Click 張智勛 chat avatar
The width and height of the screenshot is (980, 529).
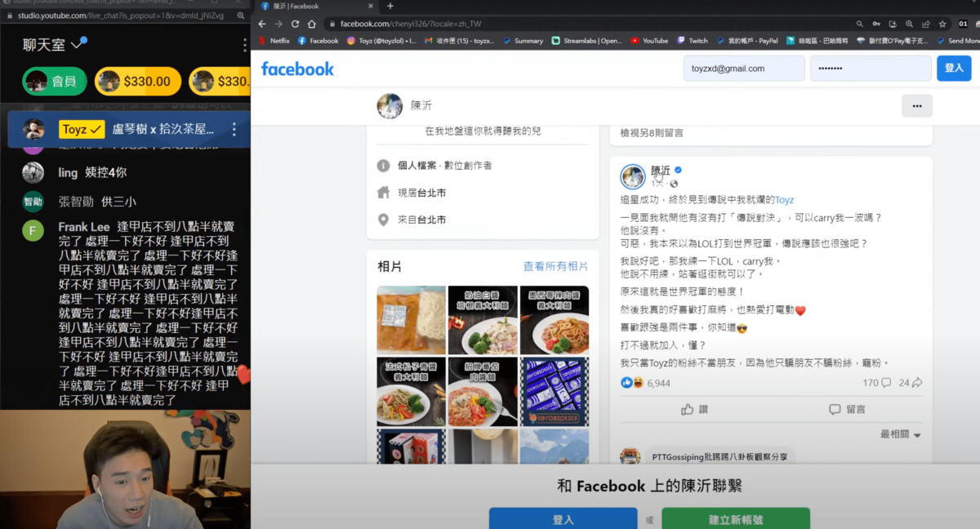[x=33, y=201]
